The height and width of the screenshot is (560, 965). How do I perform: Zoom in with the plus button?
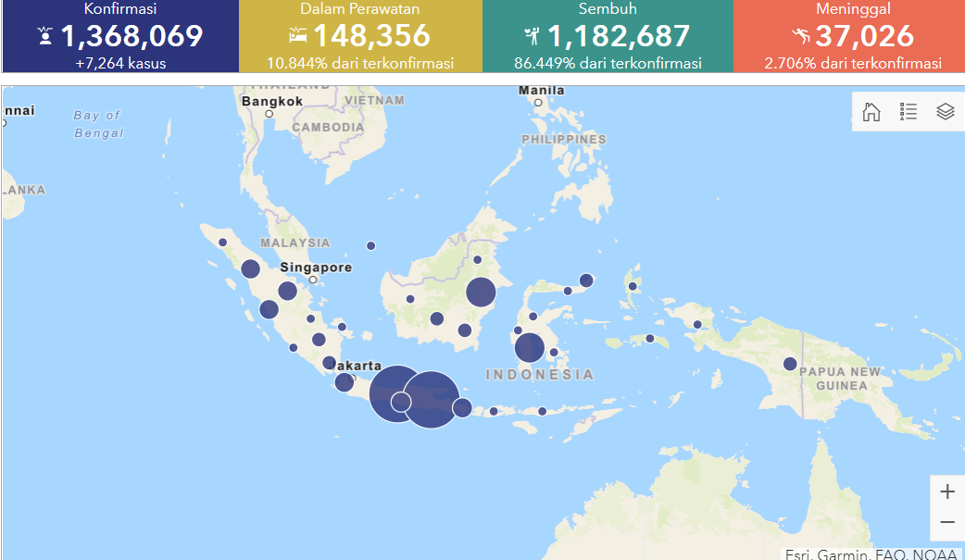point(946,492)
